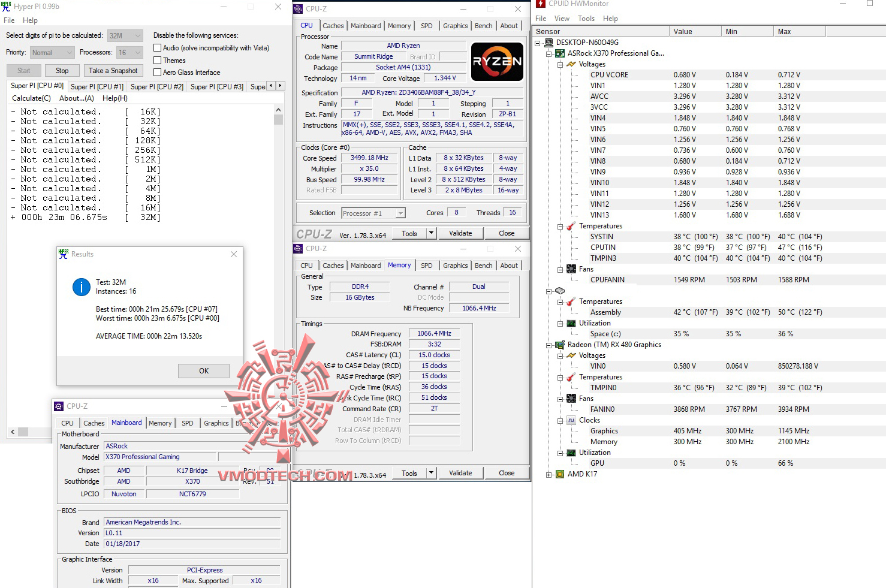886x588 pixels.
Task: Click the CPU-Z icon in the Mainboard-tab window title
Action: (x=59, y=406)
